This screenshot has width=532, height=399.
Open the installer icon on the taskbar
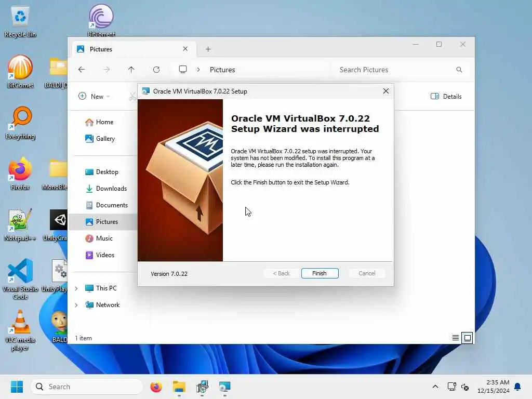202,387
